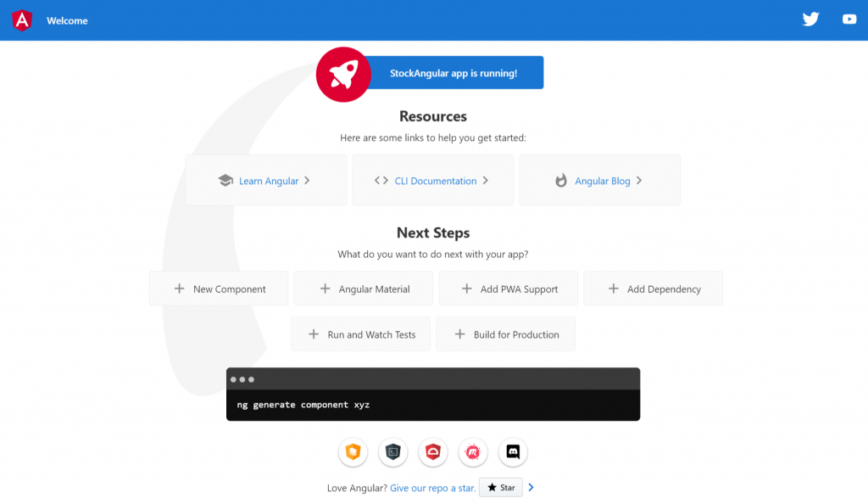
Task: Open the orange shield Animations icon
Action: (353, 452)
